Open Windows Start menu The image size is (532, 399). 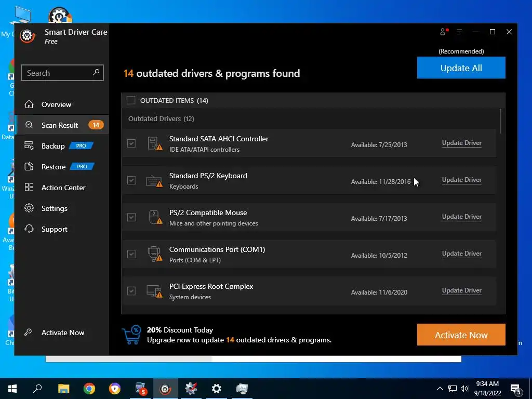click(12, 389)
